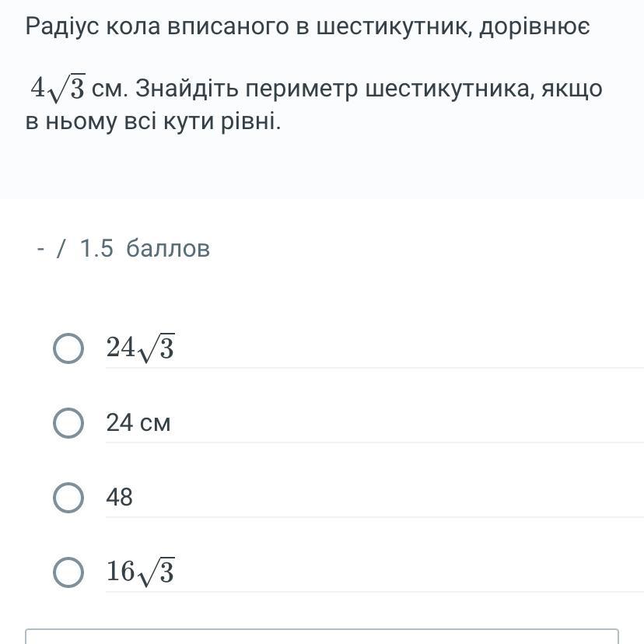Click the 'см.' unit after the formula
644x644 pixels.
click(110, 89)
